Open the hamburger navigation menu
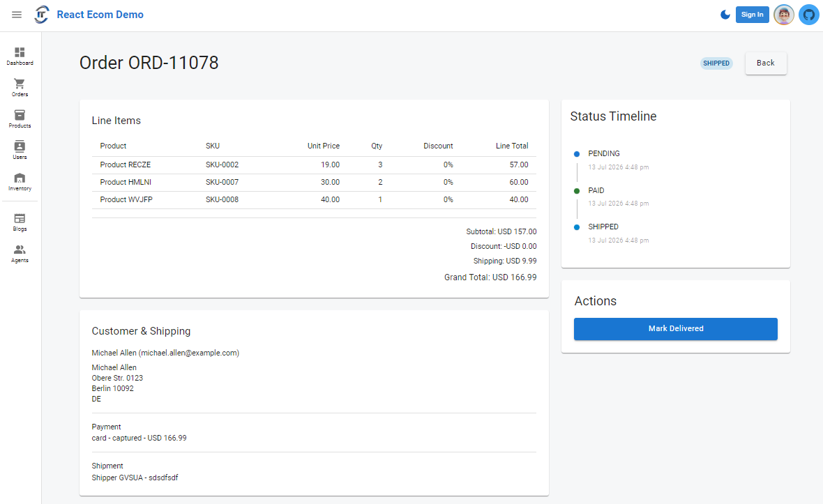Viewport: 823px width, 504px height. coord(17,15)
